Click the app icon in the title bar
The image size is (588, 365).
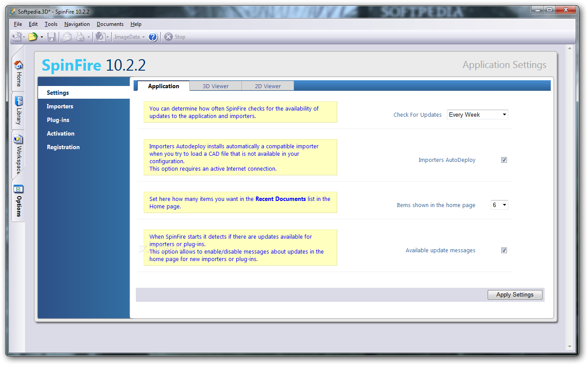click(x=13, y=11)
